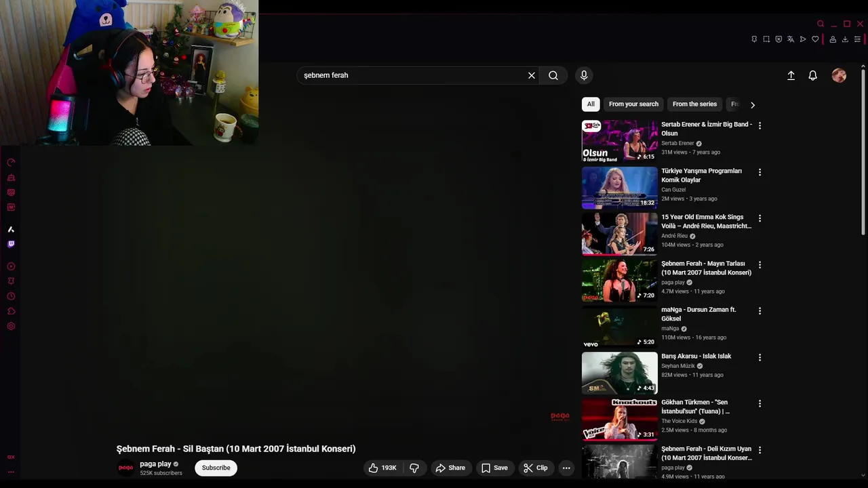Screen dimensions: 868x488
Task: Open Settings gear icon in sidebar
Action: click(x=11, y=326)
